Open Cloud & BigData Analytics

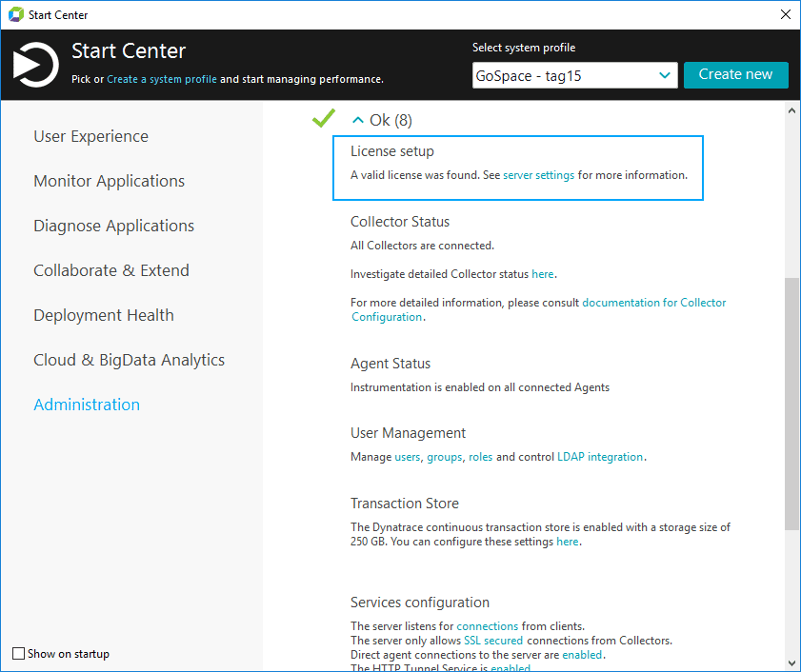pos(129,360)
